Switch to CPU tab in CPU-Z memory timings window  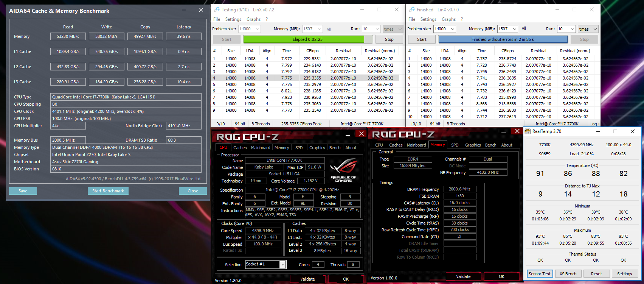pyautogui.click(x=379, y=145)
